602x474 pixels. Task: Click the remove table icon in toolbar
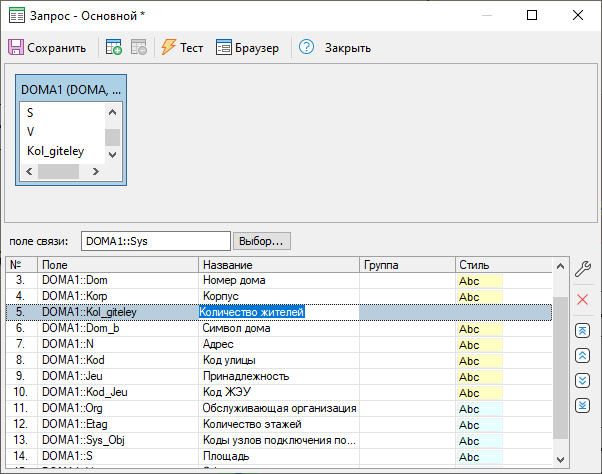click(x=139, y=48)
